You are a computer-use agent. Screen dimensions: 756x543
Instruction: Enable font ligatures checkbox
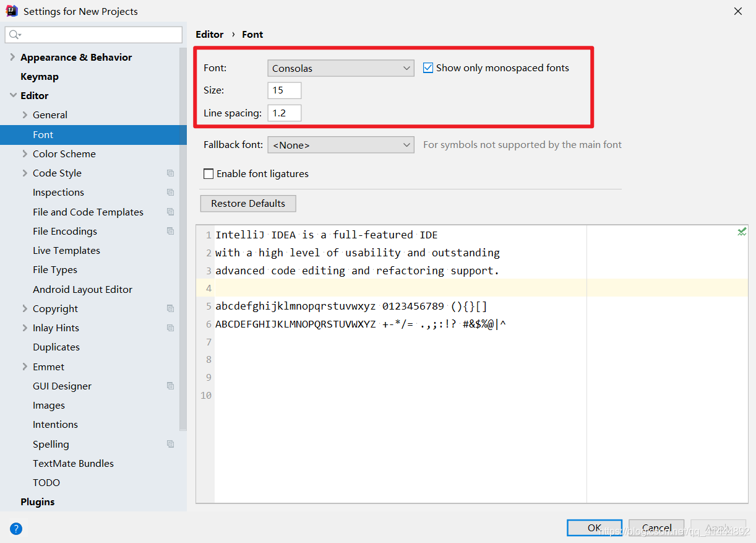208,174
